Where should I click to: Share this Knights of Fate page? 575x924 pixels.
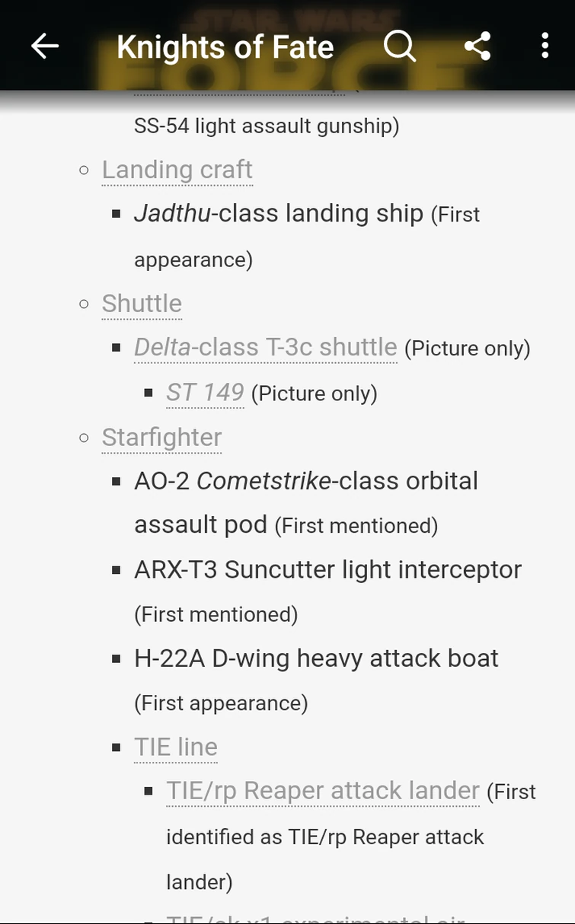(478, 46)
